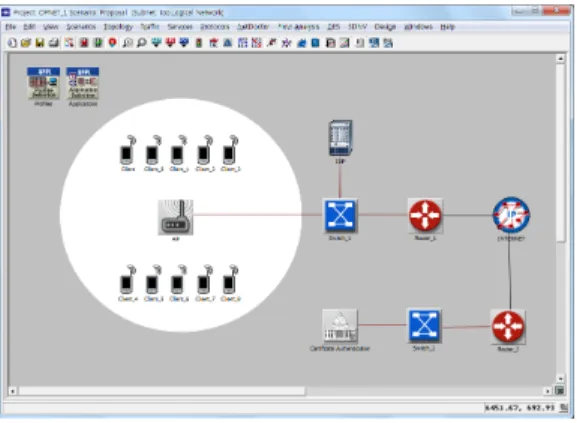Open the Topology menu

click(118, 27)
